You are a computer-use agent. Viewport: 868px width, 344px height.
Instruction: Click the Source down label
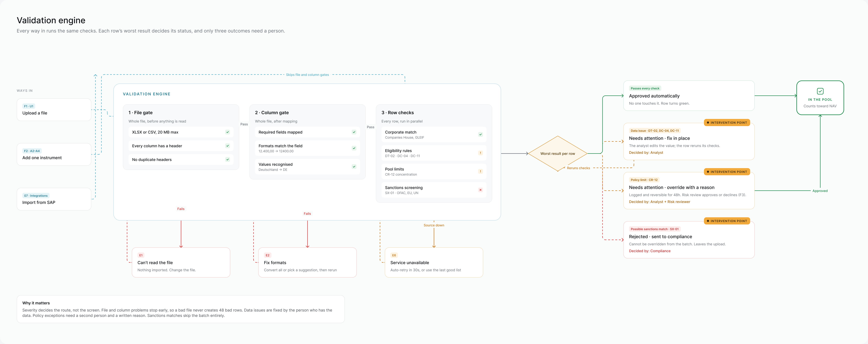point(434,225)
